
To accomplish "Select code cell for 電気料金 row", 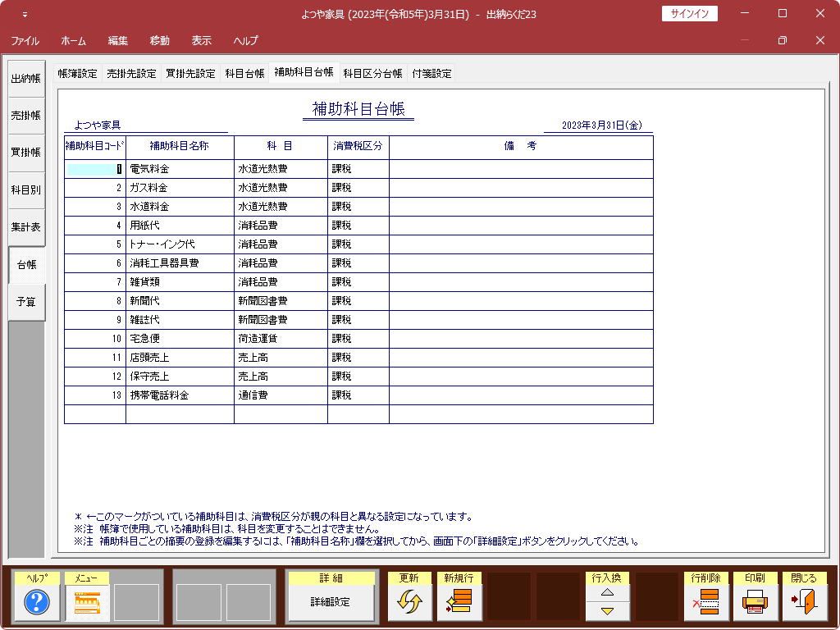I will pos(95,169).
